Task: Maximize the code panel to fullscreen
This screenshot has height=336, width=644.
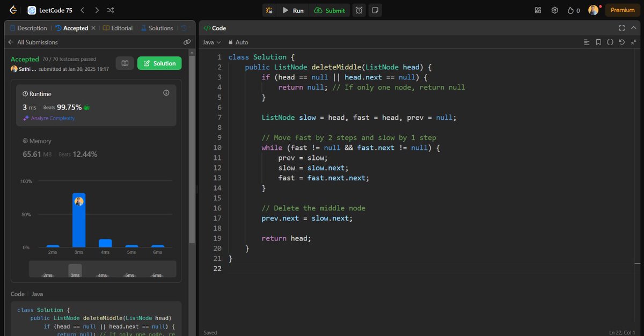Action: 621,28
